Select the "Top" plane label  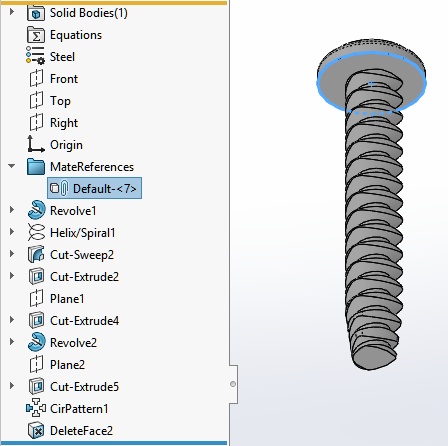60,101
